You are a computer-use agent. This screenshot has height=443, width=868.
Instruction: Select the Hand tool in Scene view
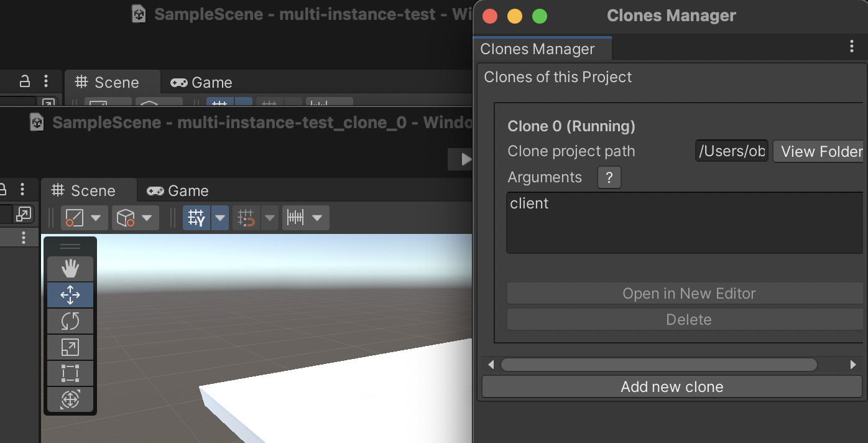point(70,268)
